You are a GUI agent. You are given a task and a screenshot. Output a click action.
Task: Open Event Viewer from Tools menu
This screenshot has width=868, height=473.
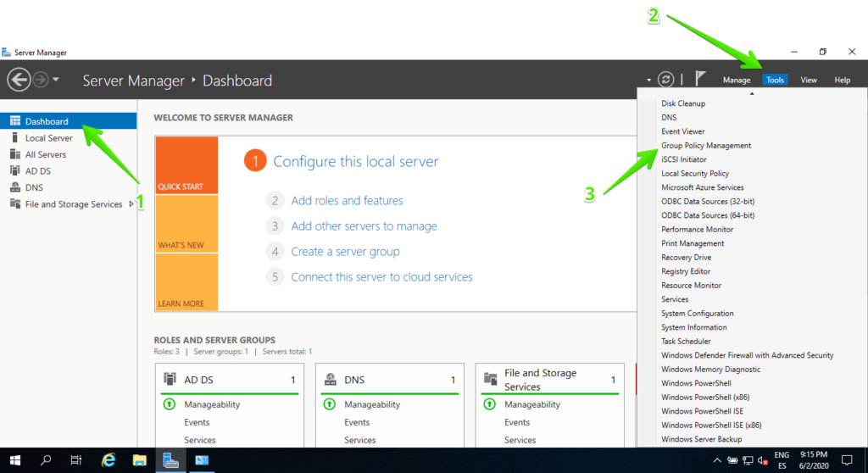[682, 131]
